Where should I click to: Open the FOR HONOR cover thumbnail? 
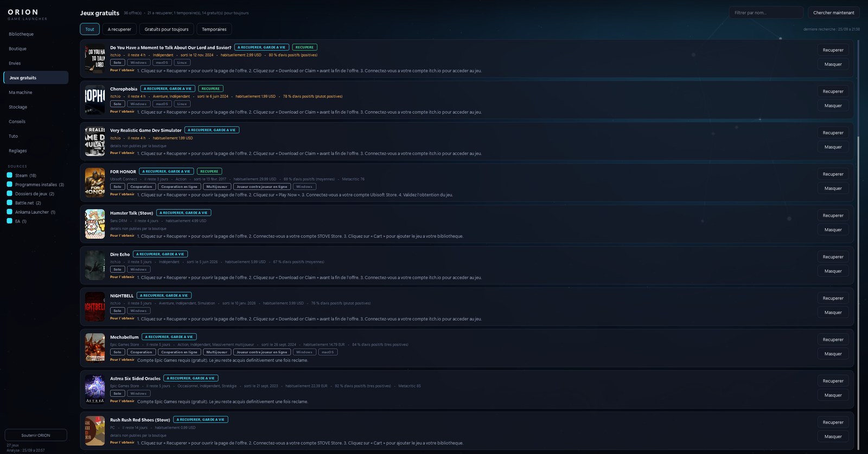click(95, 182)
